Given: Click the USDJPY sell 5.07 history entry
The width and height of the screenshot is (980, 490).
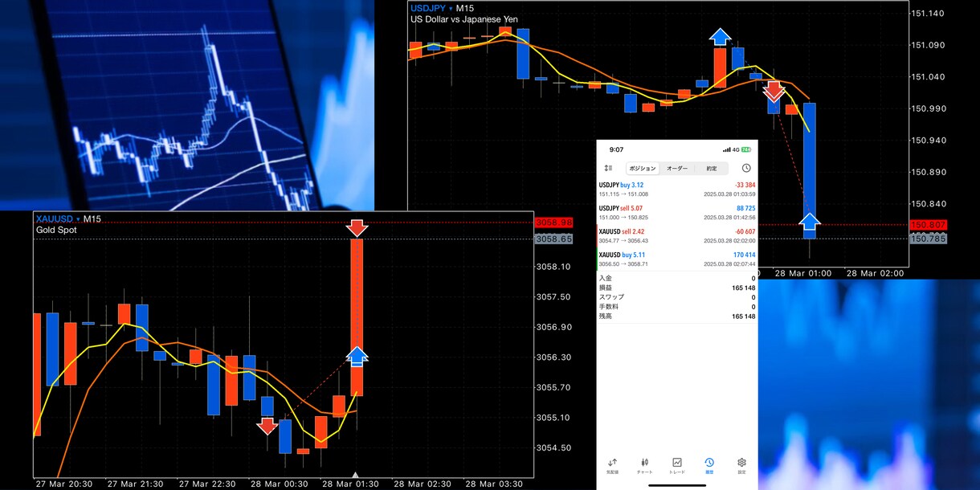Looking at the screenshot, I should [x=677, y=212].
